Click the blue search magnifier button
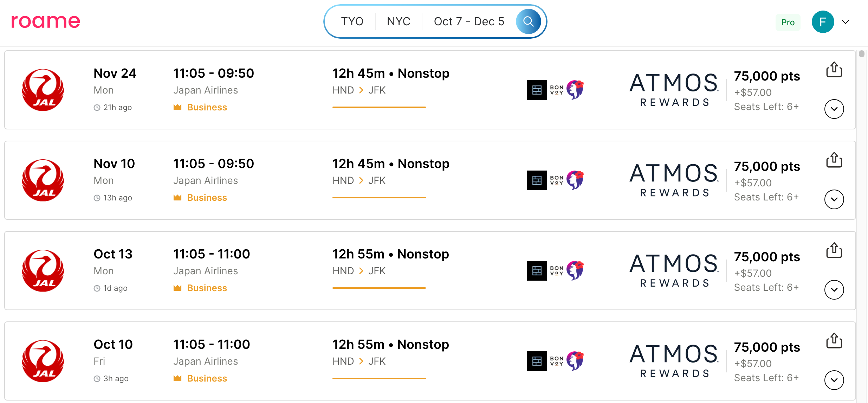The image size is (868, 403). click(528, 21)
